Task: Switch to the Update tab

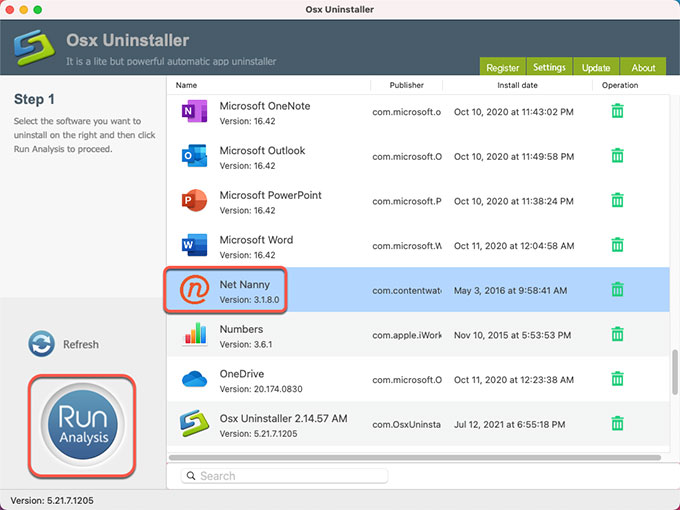Action: [x=596, y=68]
